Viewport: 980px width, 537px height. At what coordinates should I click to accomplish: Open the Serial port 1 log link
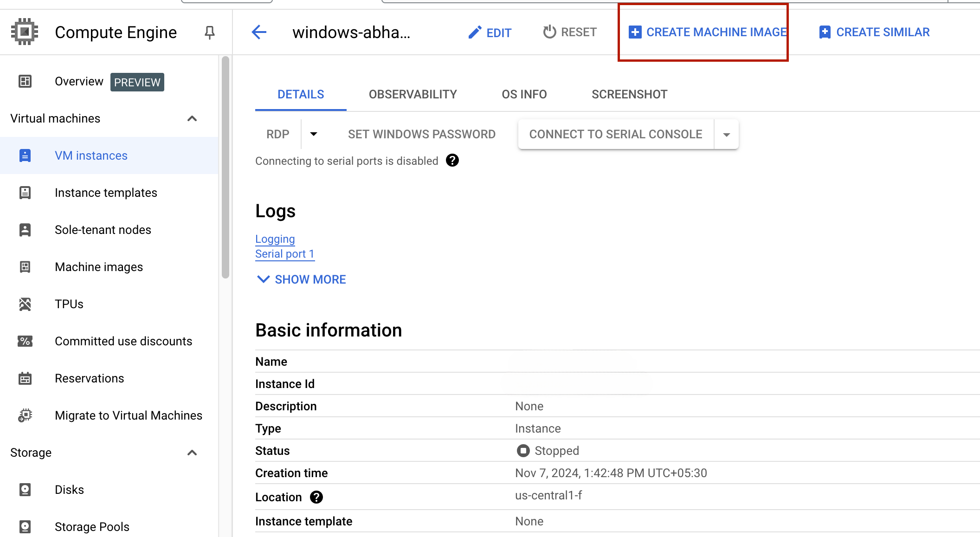click(x=284, y=253)
